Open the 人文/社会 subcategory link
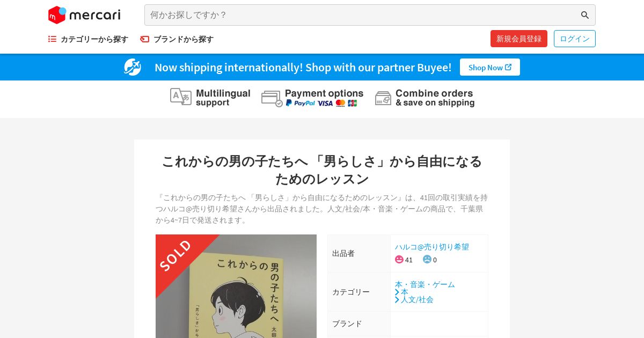 coord(417,299)
